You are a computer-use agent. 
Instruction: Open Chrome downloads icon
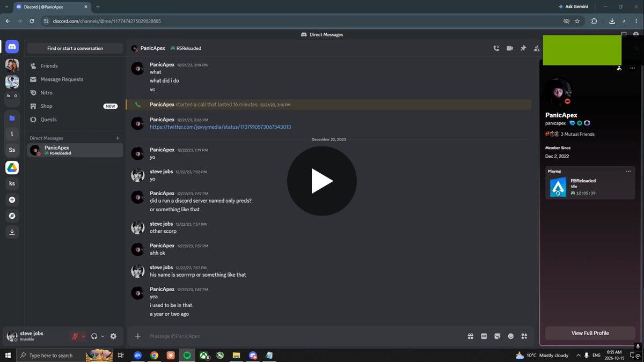pyautogui.click(x=612, y=21)
